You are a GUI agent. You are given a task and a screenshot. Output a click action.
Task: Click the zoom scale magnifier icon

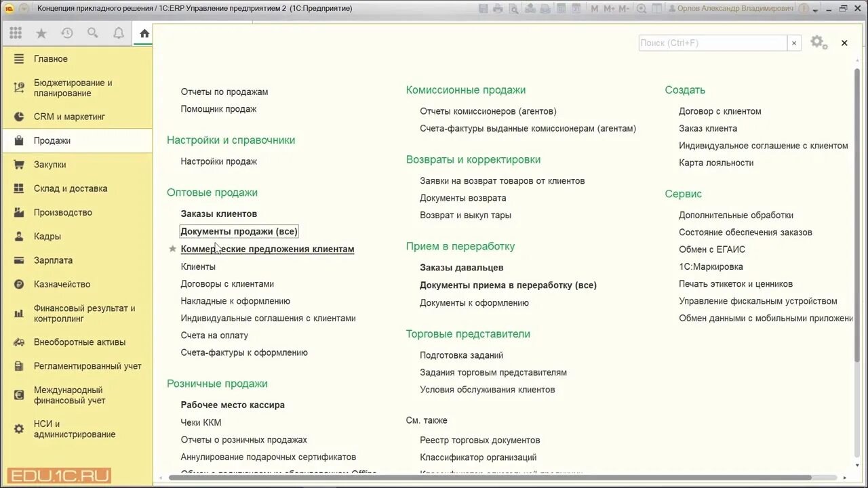(x=642, y=9)
